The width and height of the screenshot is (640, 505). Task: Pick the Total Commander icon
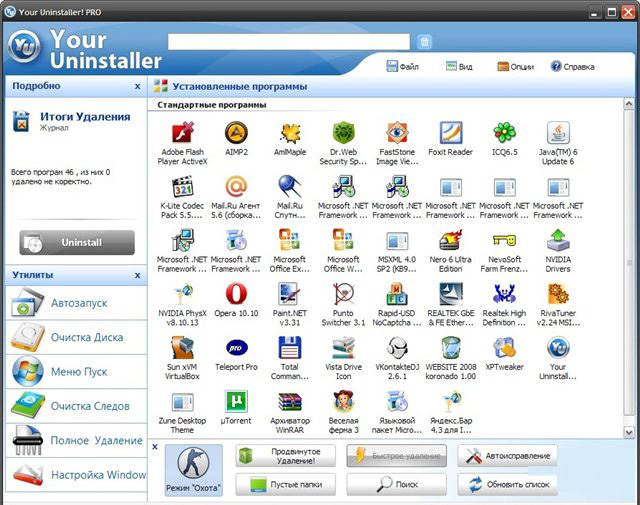coord(290,347)
